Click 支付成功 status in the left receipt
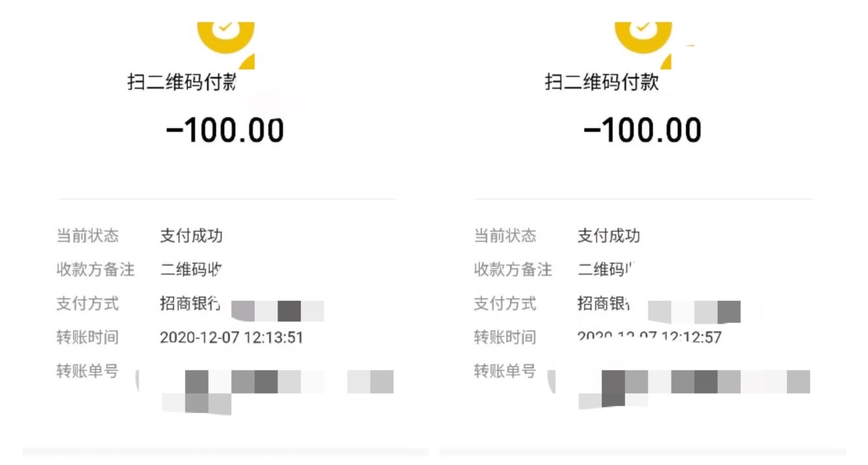This screenshot has height=465, width=868. point(191,236)
